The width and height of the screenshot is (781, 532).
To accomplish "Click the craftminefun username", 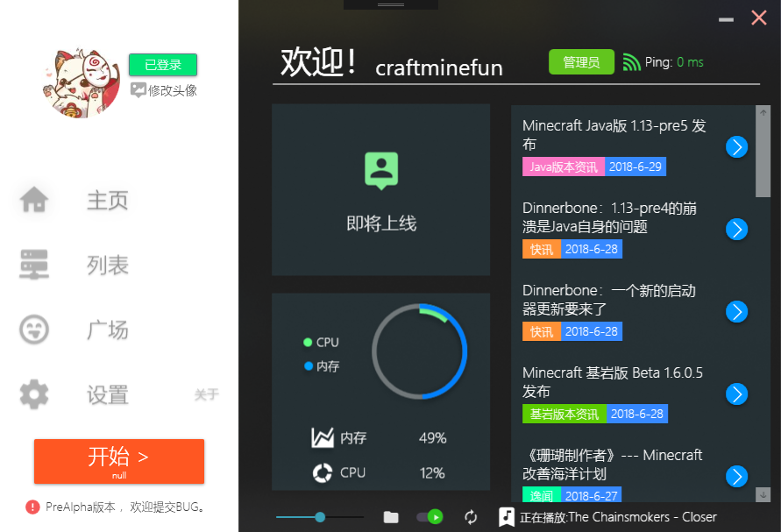I will pyautogui.click(x=439, y=67).
